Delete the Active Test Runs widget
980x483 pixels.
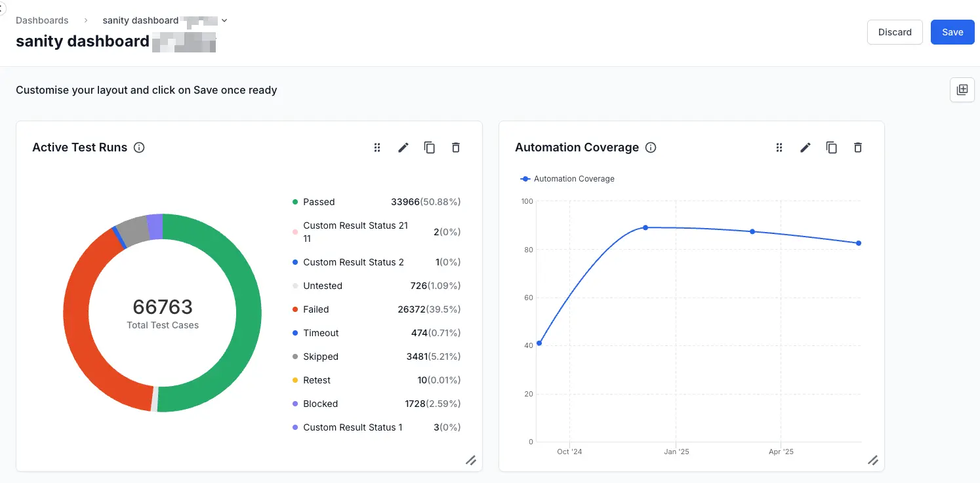[456, 147]
